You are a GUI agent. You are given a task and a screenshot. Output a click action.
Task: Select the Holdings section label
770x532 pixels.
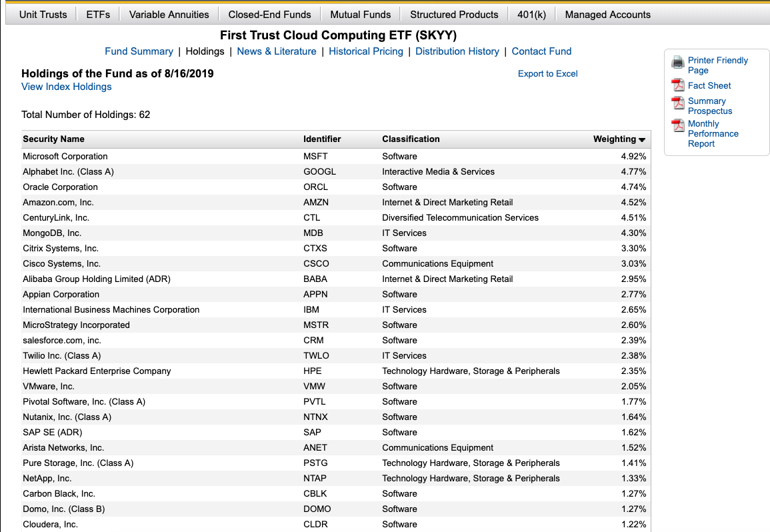point(205,51)
